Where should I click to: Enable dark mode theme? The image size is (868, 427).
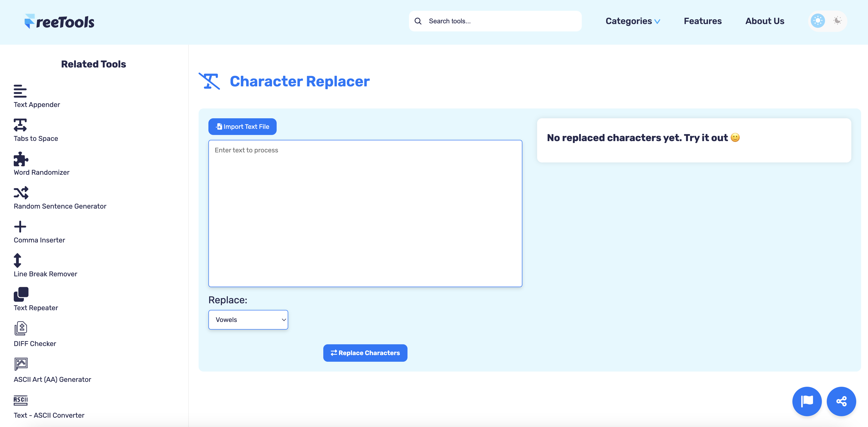pos(837,21)
